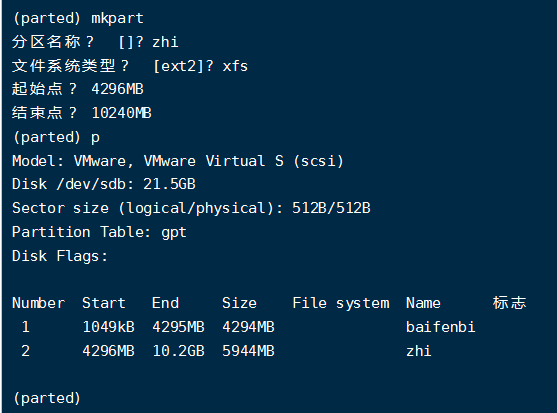Click the last (parted) prompt line
This screenshot has width=557, height=413.
click(47, 398)
